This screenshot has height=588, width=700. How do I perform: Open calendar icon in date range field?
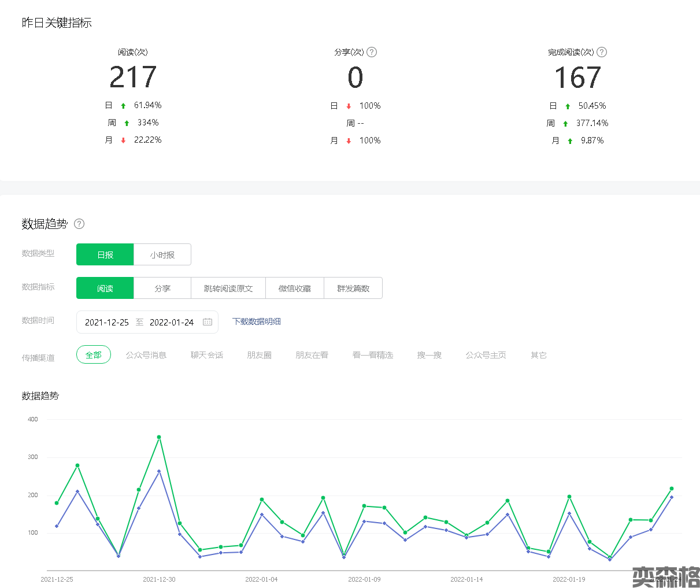pos(208,322)
